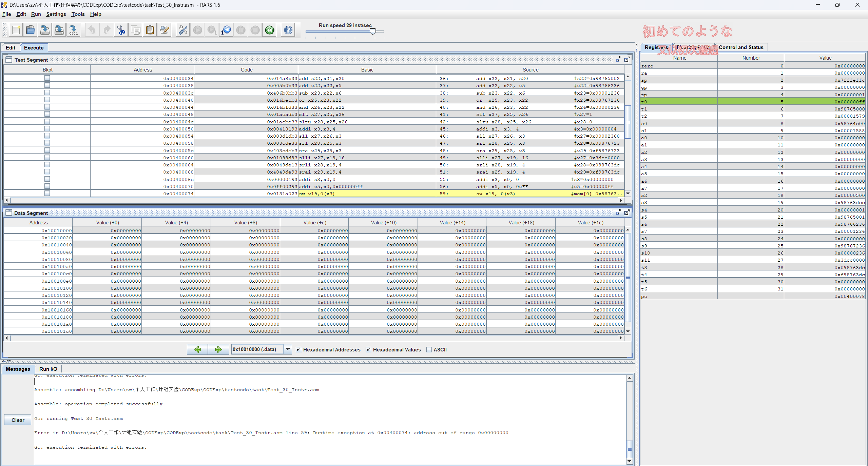The height and width of the screenshot is (466, 868).
Task: Click the Dump memory (0101) icon
Action: click(x=73, y=30)
